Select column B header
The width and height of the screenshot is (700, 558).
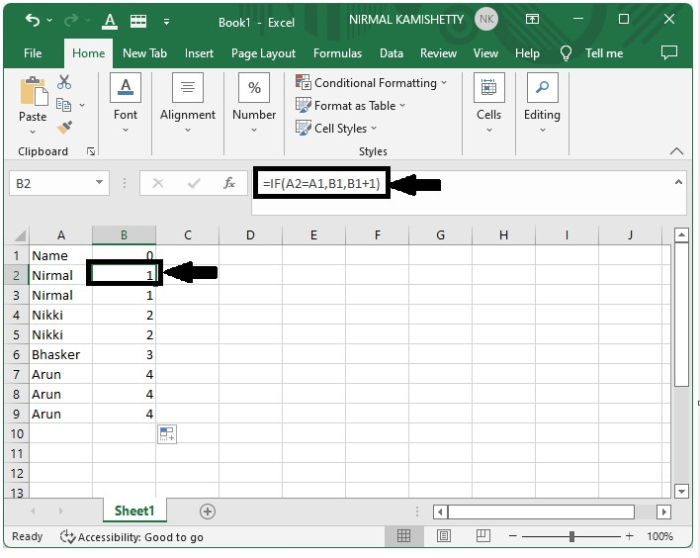(124, 235)
